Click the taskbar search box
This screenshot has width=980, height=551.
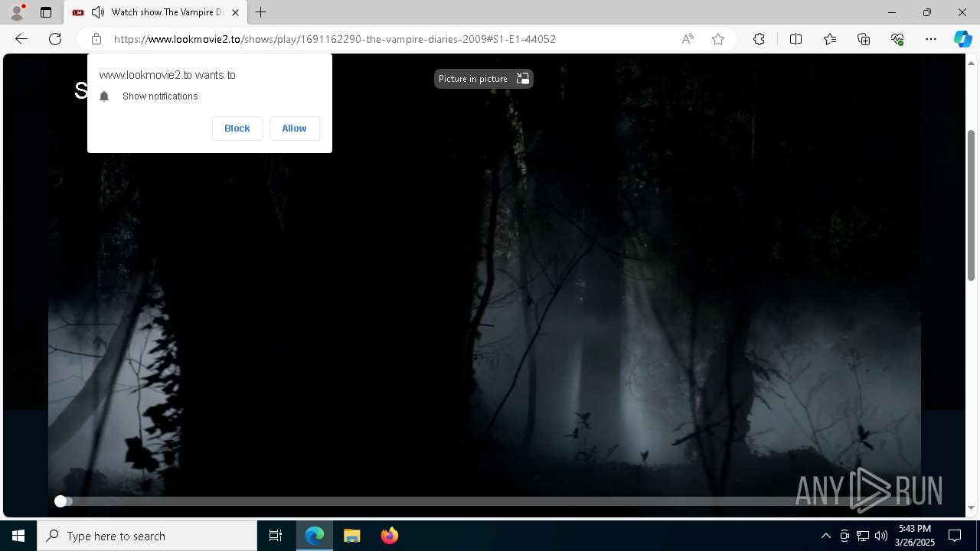coord(147,536)
